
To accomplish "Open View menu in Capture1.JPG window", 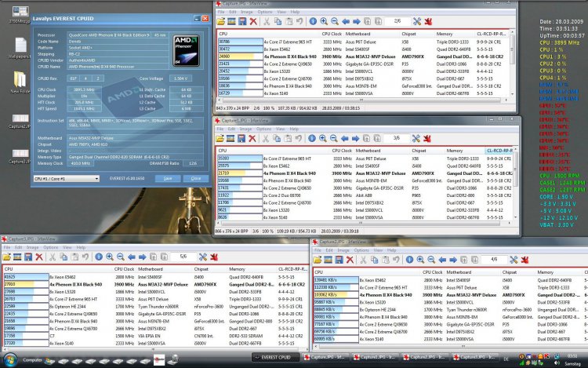I will pyautogui.click(x=280, y=129).
